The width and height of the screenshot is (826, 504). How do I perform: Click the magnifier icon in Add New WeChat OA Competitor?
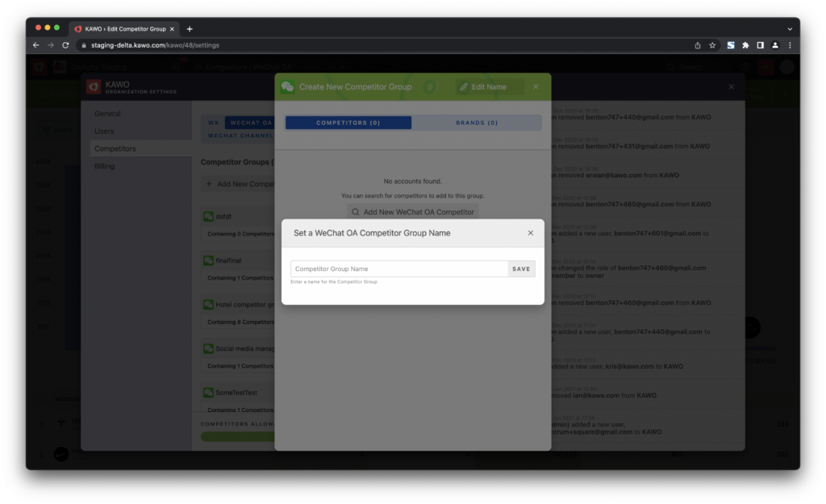pos(356,212)
